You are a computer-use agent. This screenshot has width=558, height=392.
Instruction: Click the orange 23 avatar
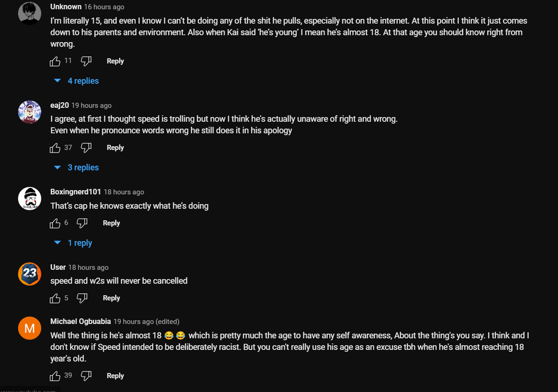(x=30, y=273)
